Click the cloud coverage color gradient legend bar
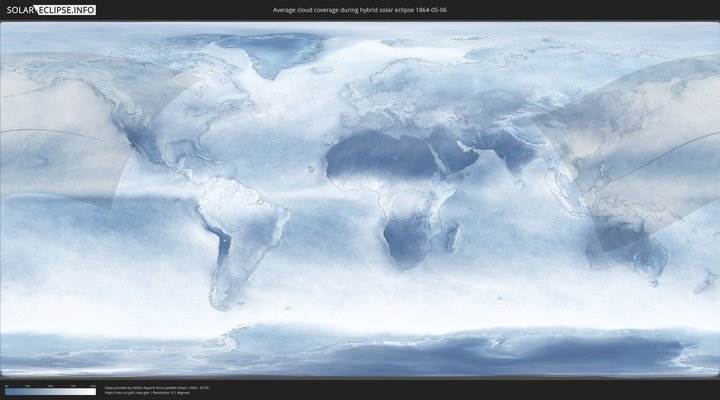 click(x=51, y=392)
